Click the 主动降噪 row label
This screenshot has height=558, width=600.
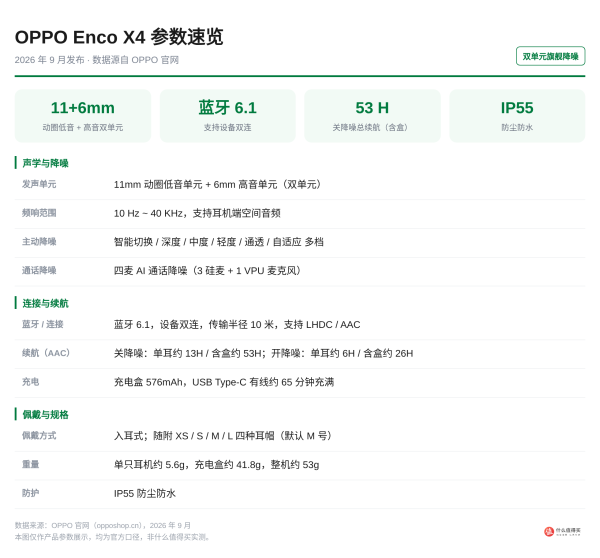coord(39,241)
